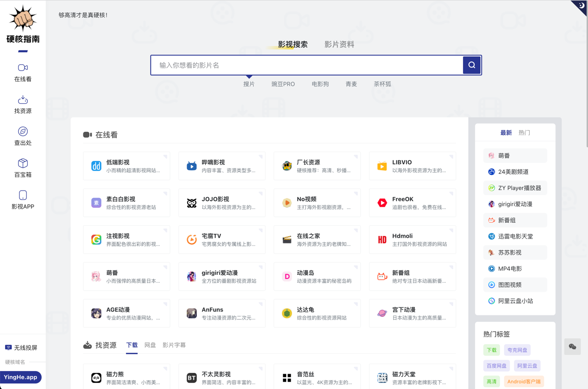Image resolution: width=588 pixels, height=389 pixels.
Task: Open 不太灵影视 BT icon card
Action: [x=222, y=377]
